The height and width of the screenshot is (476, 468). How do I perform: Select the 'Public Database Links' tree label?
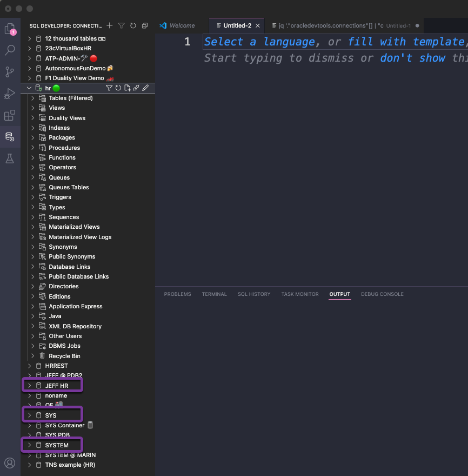tap(79, 276)
